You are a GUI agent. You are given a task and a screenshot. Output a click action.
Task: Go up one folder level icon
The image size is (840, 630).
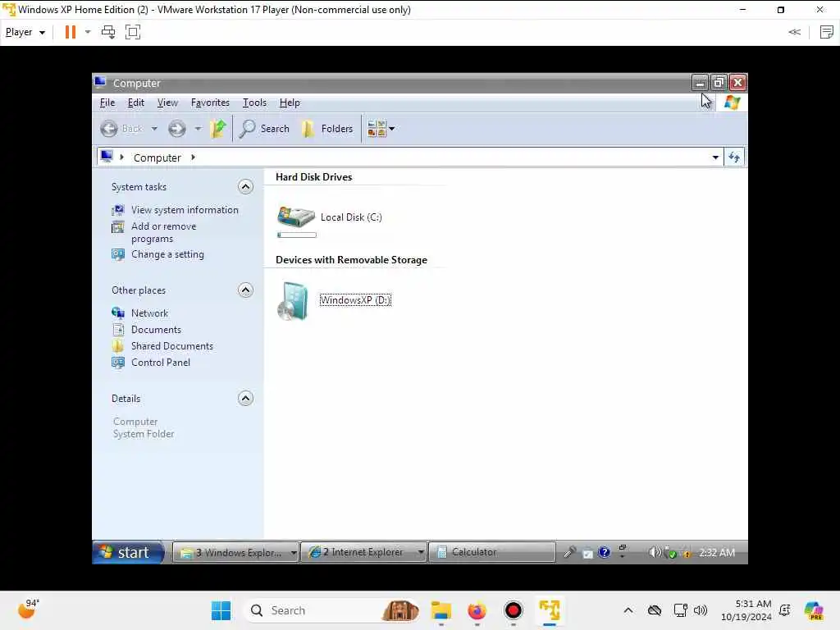tap(218, 129)
